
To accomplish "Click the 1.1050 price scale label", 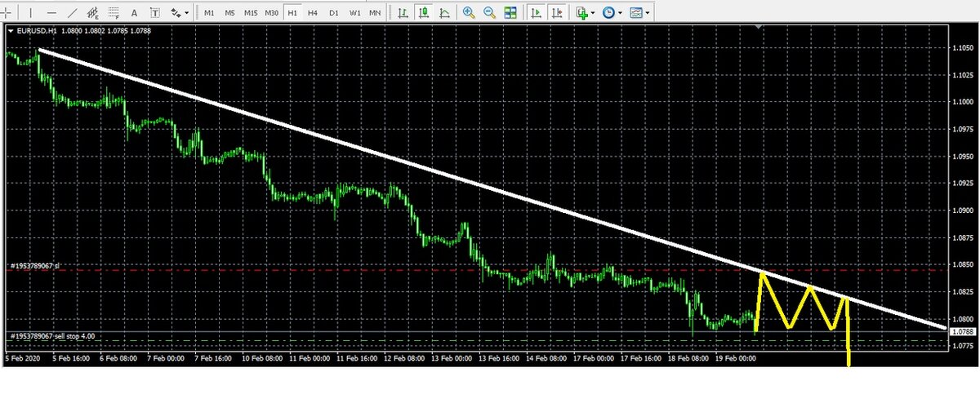I will tap(962, 48).
